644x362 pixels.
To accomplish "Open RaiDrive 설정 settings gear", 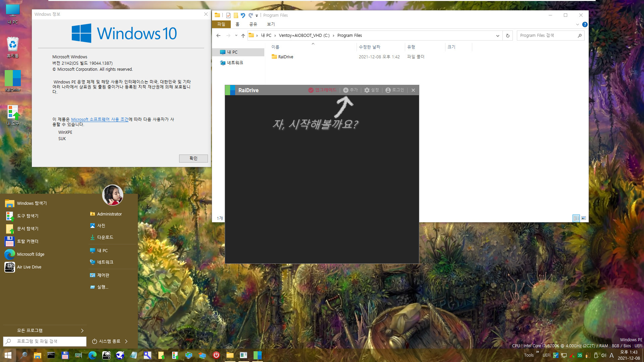I will coord(367,90).
